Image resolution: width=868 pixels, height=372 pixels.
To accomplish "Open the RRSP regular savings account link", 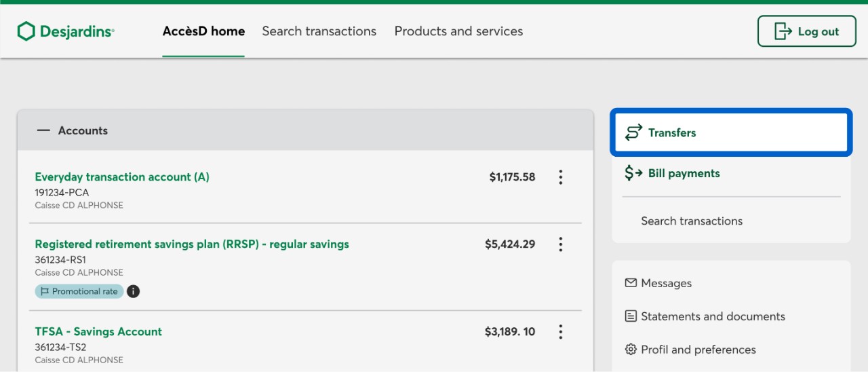I will coord(192,244).
